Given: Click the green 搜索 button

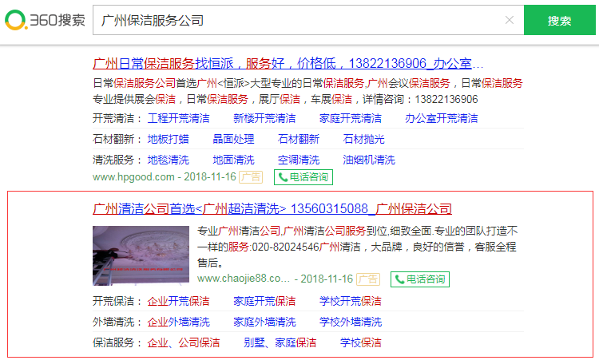Looking at the screenshot, I should (x=559, y=20).
